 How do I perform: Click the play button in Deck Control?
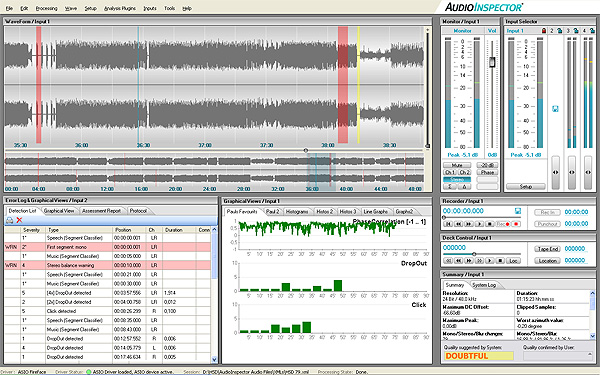coord(489,261)
